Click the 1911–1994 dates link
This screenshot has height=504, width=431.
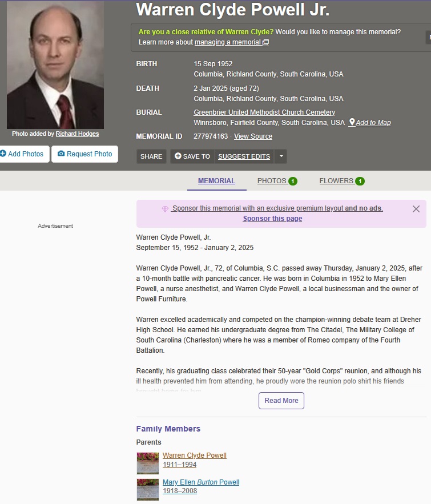[179, 465]
